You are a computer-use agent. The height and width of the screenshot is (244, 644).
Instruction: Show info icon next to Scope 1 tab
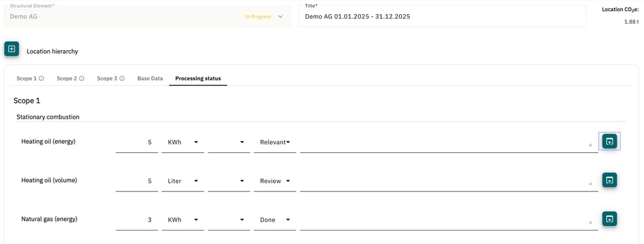coord(42,78)
